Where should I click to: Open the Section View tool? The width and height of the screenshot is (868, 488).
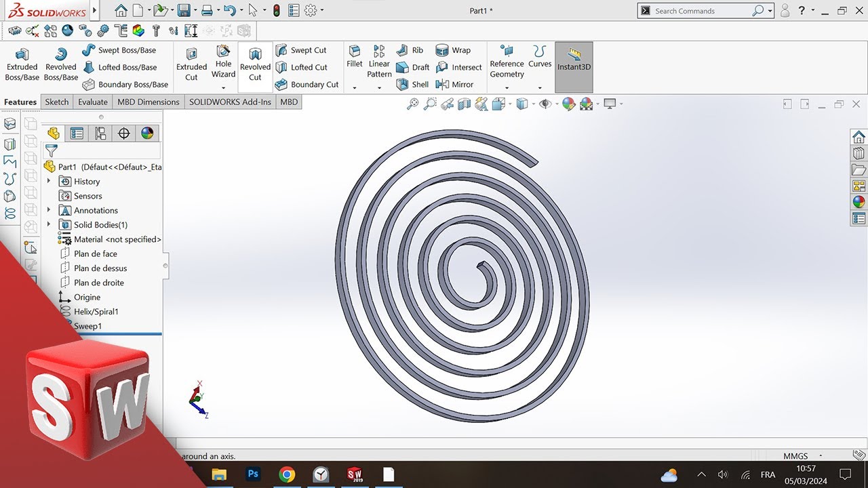[x=464, y=104]
